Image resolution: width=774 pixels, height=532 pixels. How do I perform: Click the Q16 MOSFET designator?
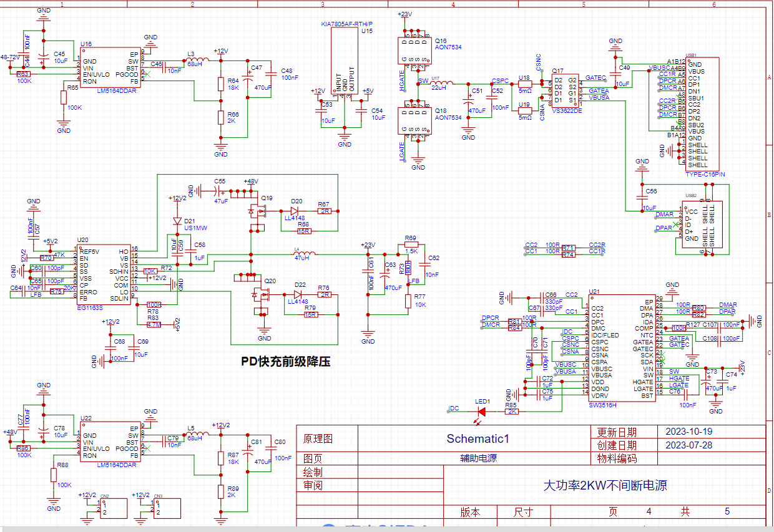click(441, 40)
